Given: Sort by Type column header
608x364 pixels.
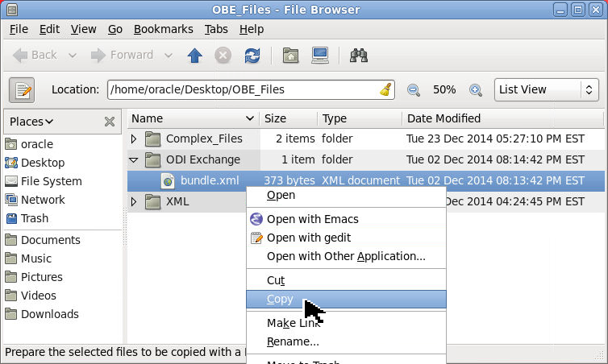Looking at the screenshot, I should pos(360,118).
